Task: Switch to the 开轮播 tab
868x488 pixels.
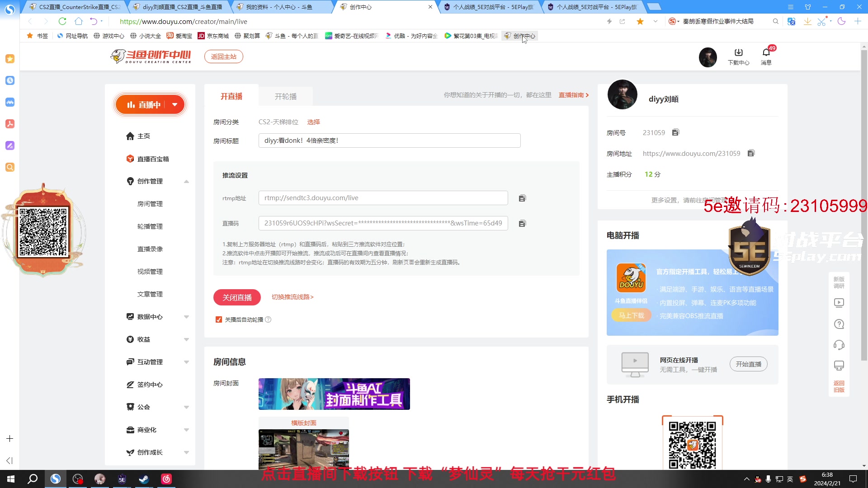Action: 285,96
